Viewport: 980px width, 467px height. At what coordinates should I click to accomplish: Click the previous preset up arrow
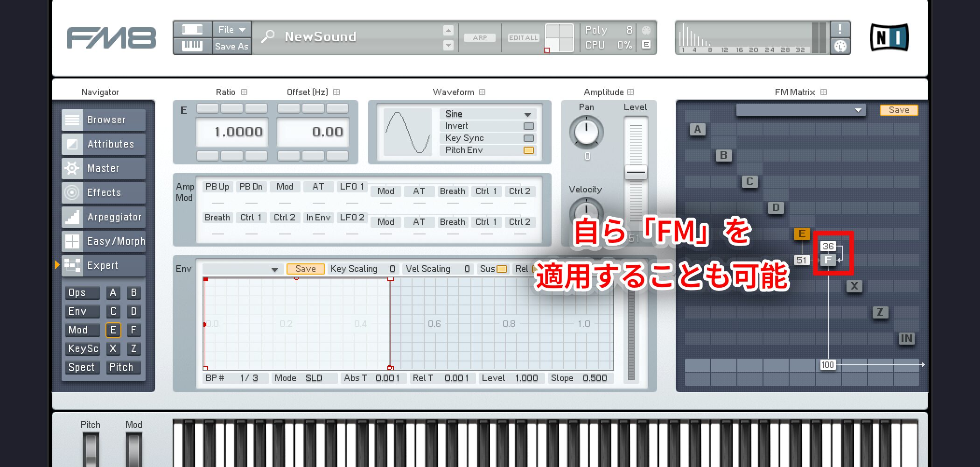[x=448, y=30]
